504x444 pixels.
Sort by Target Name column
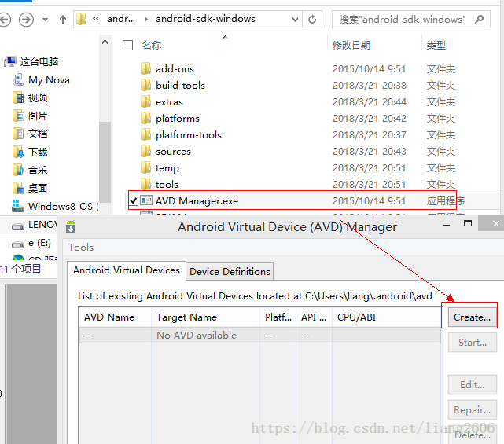click(205, 317)
